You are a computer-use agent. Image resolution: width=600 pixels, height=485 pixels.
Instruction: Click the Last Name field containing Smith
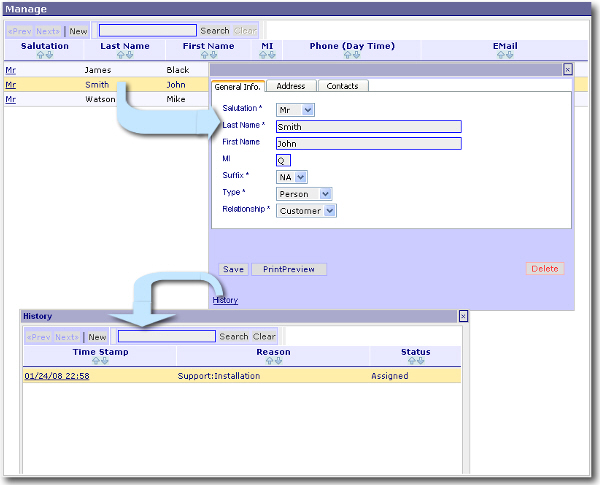(368, 127)
